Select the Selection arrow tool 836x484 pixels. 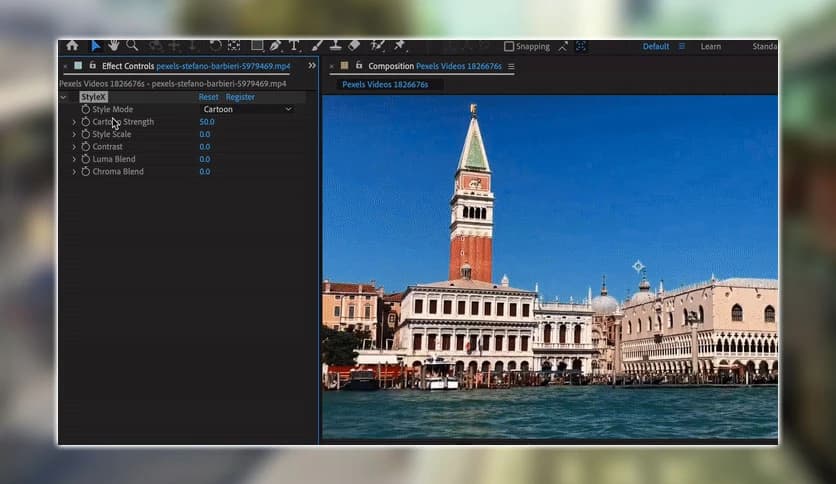pyautogui.click(x=96, y=46)
